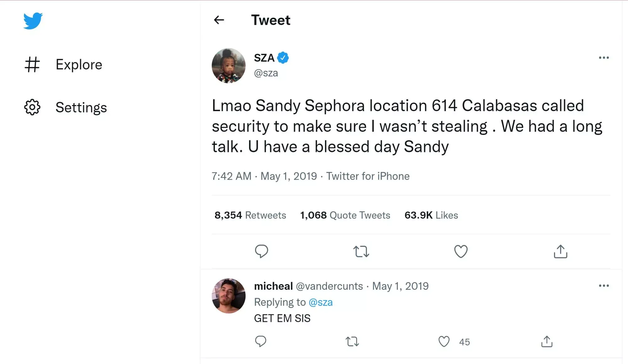Open more options on SZA's tweet

pos(604,58)
